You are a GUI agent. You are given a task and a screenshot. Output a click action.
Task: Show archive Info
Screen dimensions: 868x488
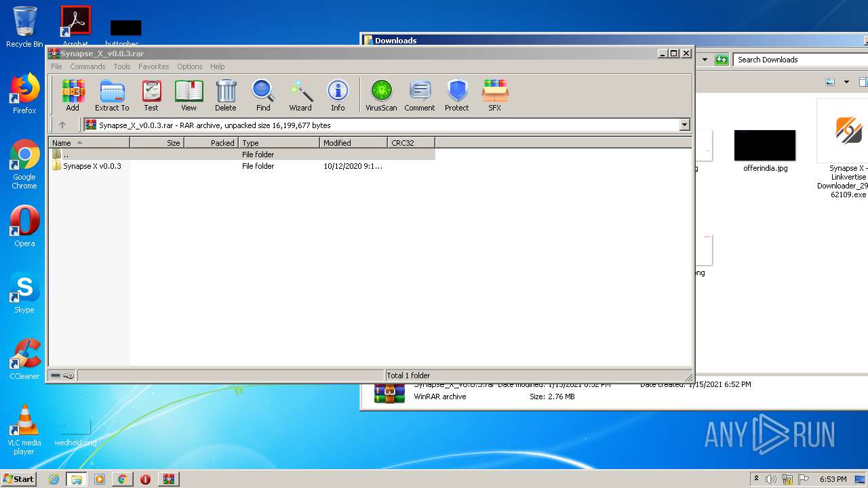coord(338,95)
